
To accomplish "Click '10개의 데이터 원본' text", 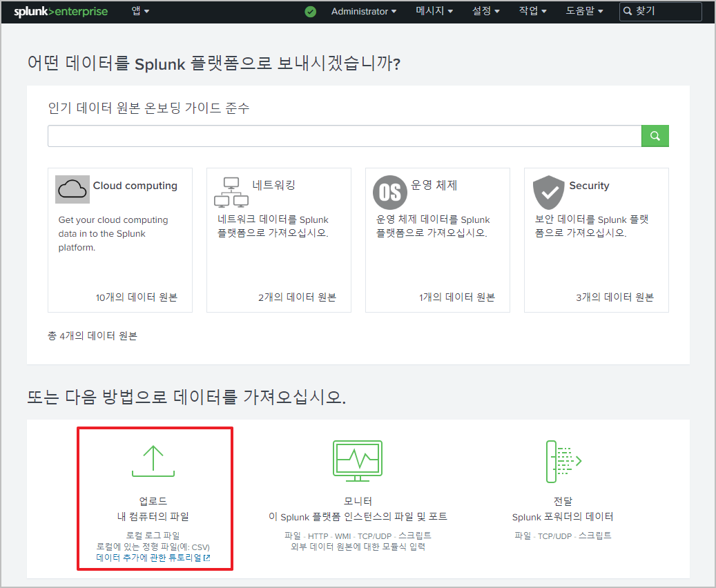I will (x=137, y=297).
